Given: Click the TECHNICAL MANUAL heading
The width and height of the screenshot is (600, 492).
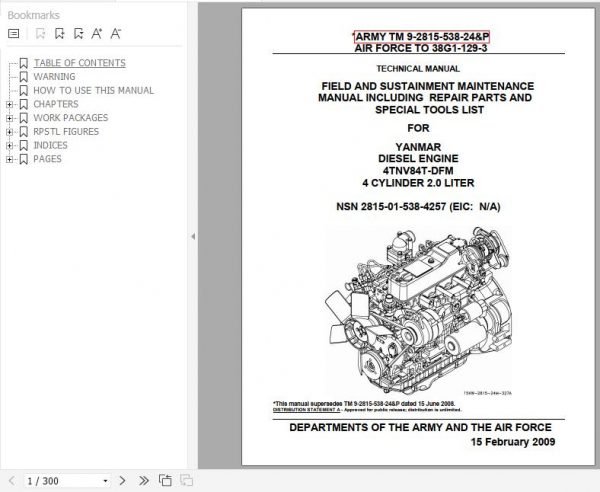Looking at the screenshot, I should (x=418, y=69).
